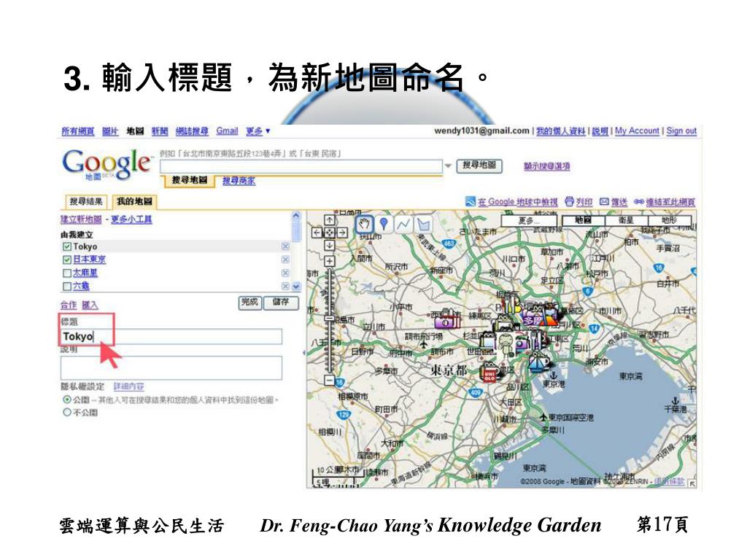Select the 搜尋商家 search tab
This screenshot has width=747, height=560.
click(239, 181)
